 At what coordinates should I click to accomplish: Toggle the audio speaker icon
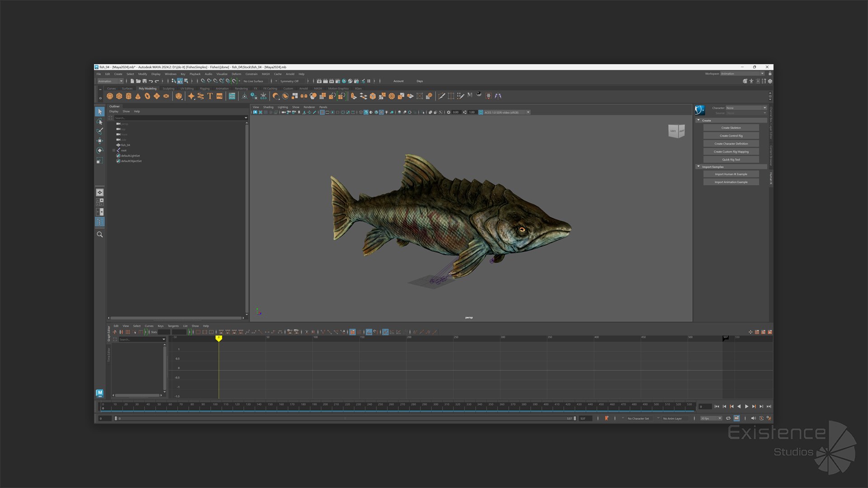753,418
